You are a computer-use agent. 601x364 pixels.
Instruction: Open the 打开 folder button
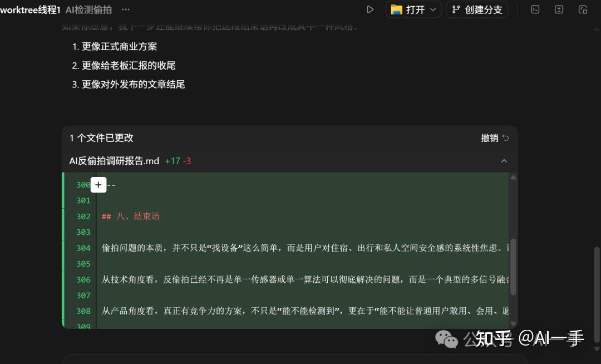pyautogui.click(x=408, y=9)
